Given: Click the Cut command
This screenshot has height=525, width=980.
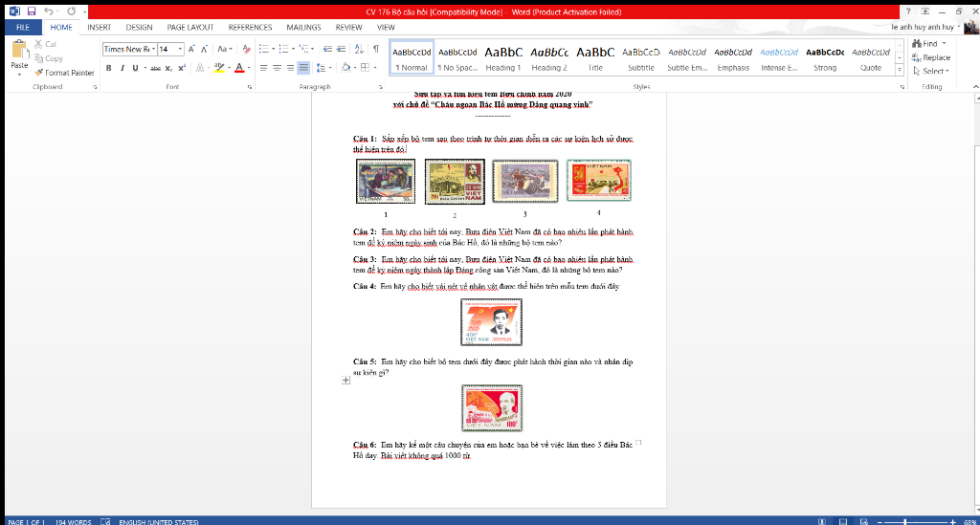Looking at the screenshot, I should pos(46,44).
